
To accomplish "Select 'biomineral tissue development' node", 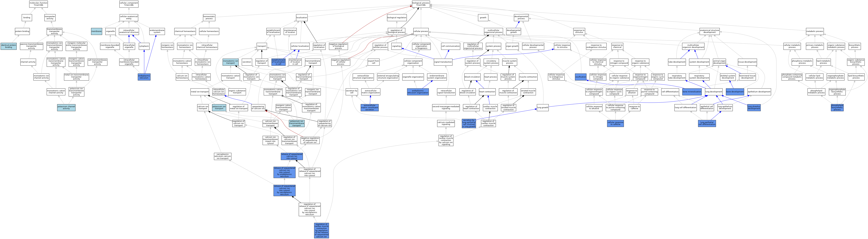I will pyautogui.click(x=747, y=77).
